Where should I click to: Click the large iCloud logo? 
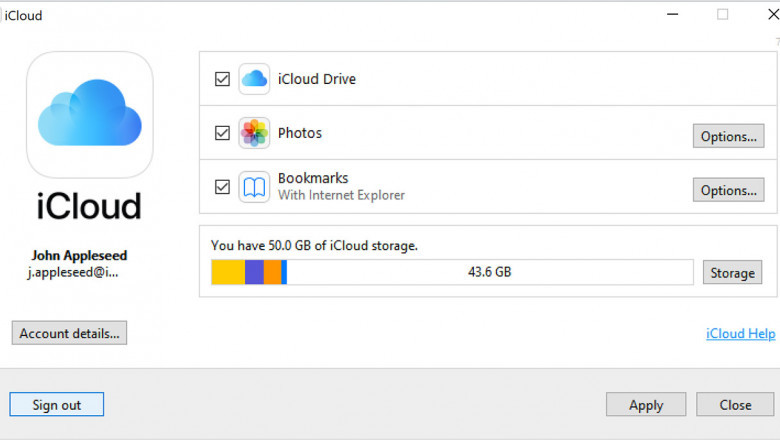tap(89, 115)
